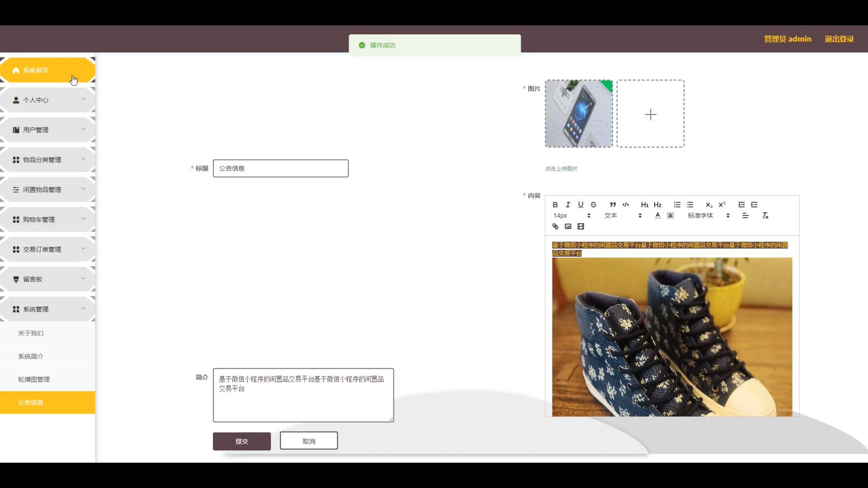Apply superscript formatting
Image resolution: width=868 pixels, height=488 pixels.
(x=722, y=205)
